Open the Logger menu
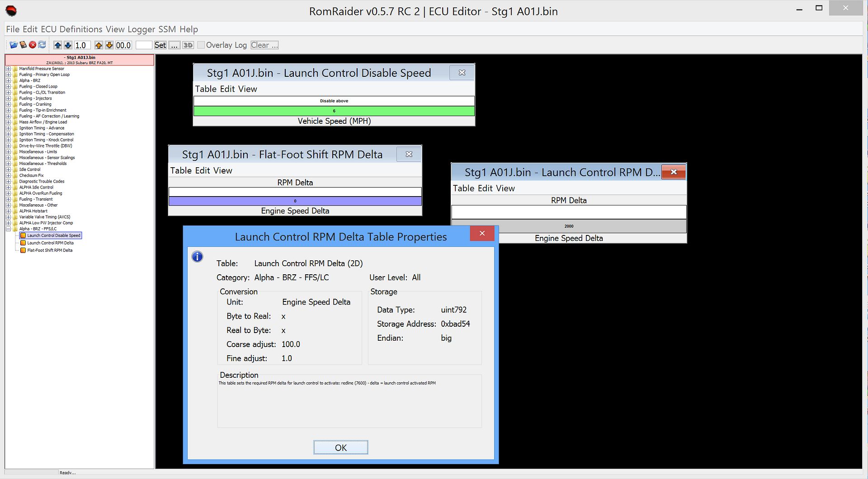 (141, 29)
